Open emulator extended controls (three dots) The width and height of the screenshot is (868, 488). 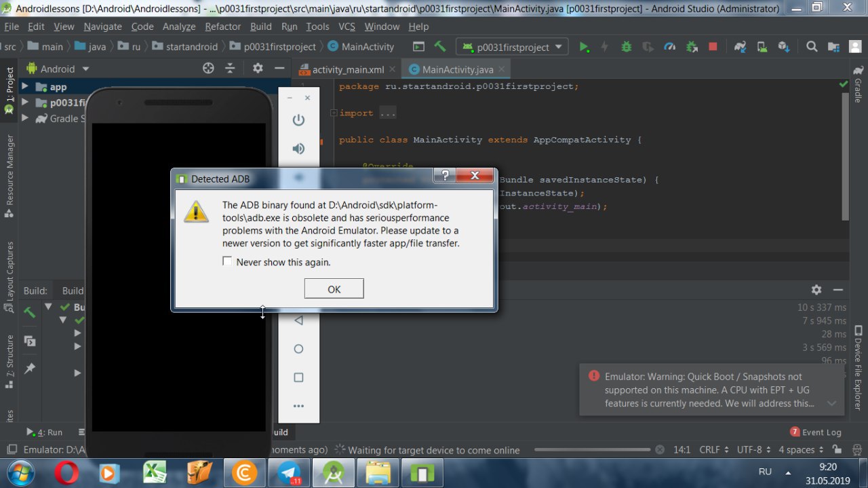298,406
